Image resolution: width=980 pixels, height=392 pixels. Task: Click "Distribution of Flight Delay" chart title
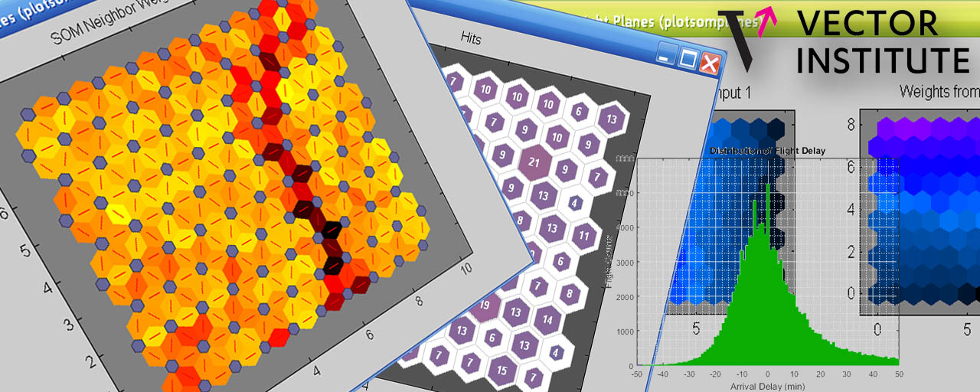click(x=768, y=151)
